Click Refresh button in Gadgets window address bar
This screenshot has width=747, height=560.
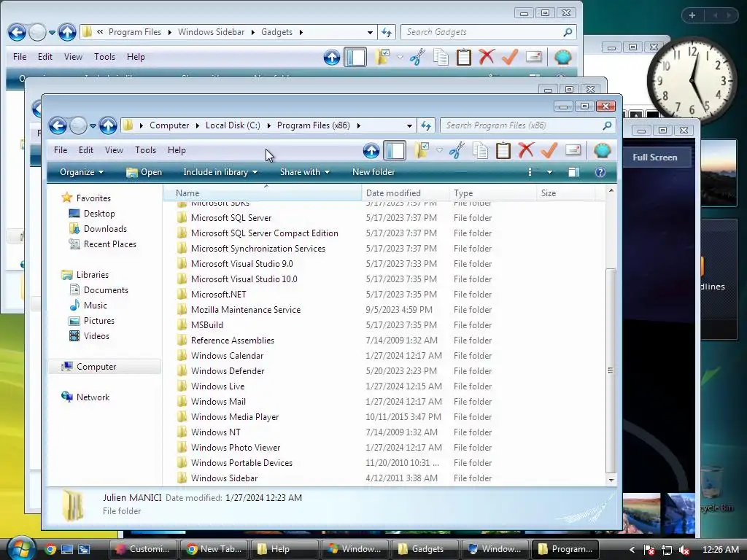click(387, 32)
